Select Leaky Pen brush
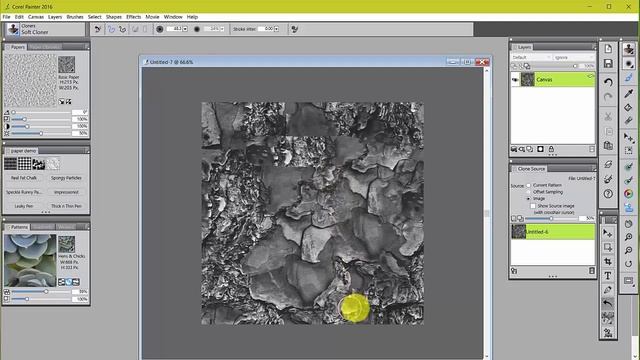 (x=24, y=206)
